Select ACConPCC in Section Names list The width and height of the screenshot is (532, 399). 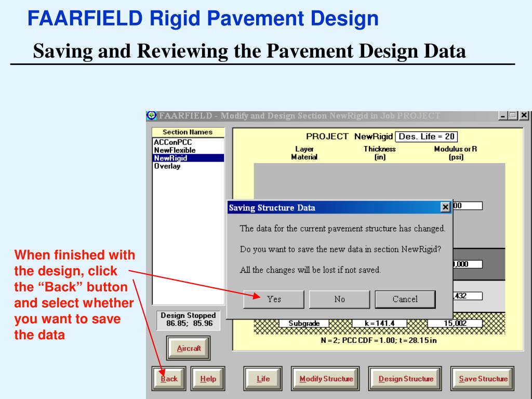[x=188, y=142]
